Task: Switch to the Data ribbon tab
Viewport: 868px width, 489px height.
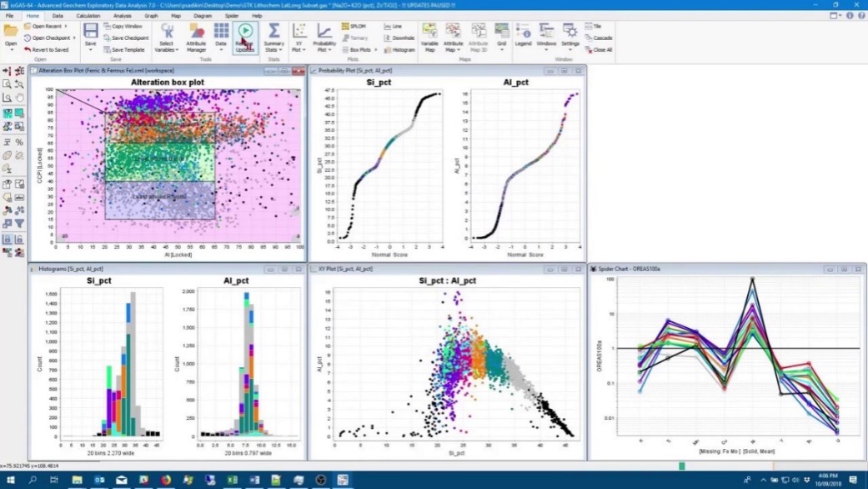Action: tap(58, 16)
